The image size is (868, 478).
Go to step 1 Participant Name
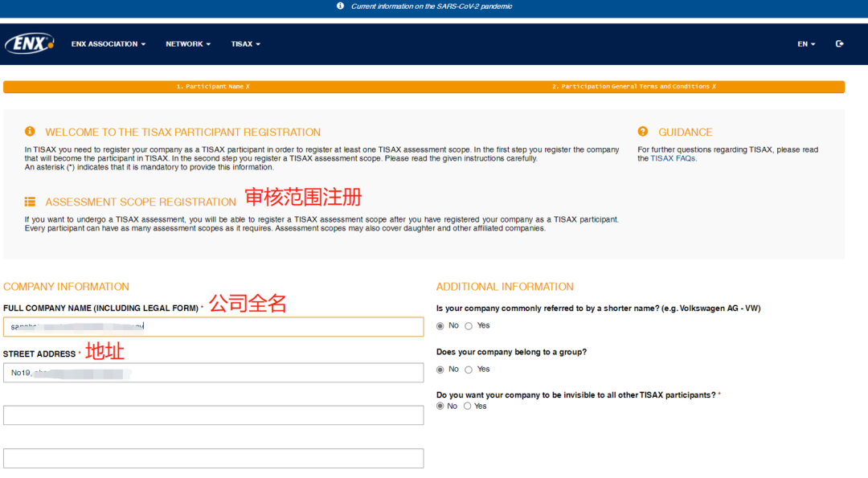click(x=213, y=86)
